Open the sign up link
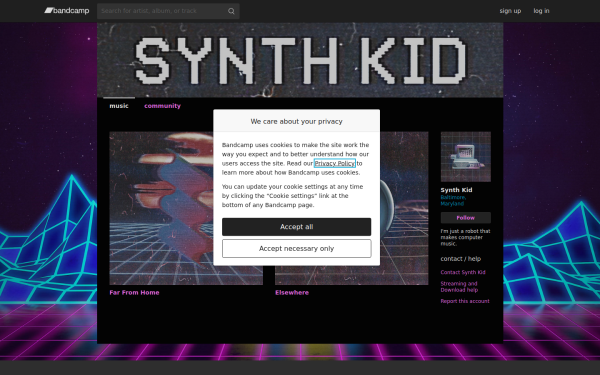 point(510,11)
